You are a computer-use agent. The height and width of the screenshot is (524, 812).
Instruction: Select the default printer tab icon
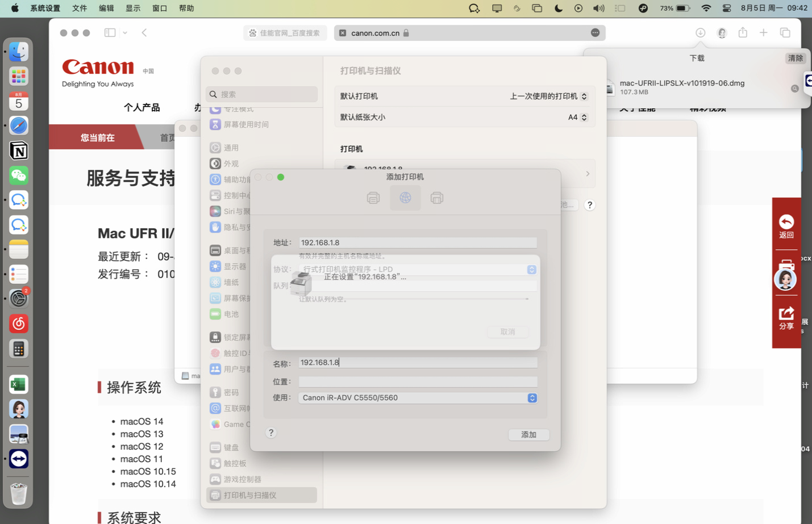coord(373,198)
